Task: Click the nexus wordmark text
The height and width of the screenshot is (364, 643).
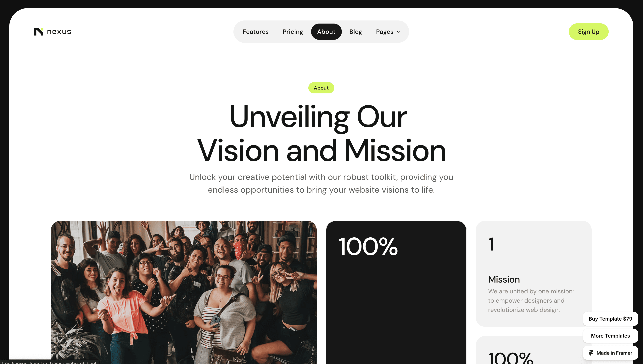Action: 59,32
